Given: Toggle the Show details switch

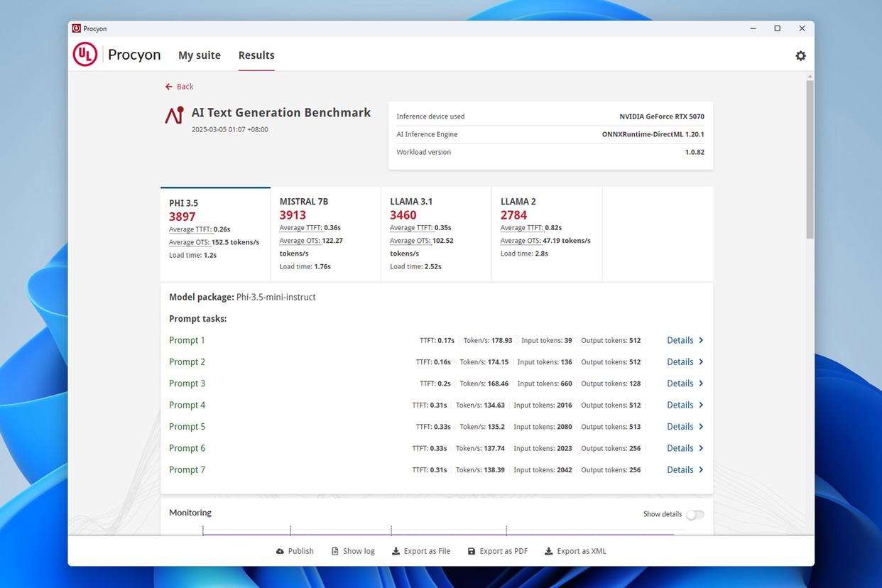Looking at the screenshot, I should click(x=695, y=514).
